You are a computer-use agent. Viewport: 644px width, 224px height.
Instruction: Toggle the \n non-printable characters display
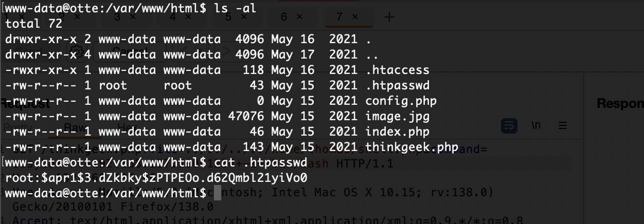[536, 125]
